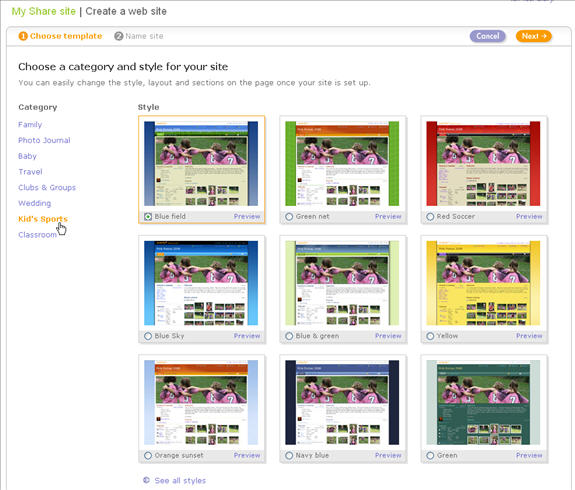Viewport: 575px width, 490px height.
Task: Click the step 1 Choose template icon
Action: pyautogui.click(x=23, y=36)
